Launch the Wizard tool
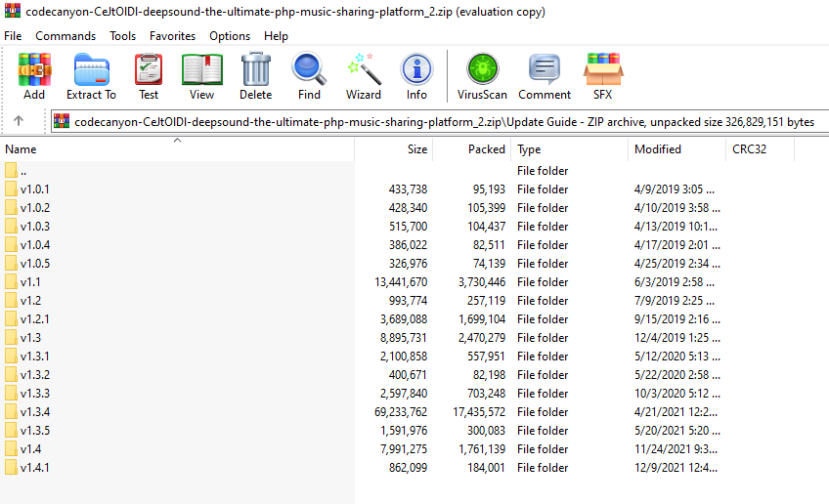 tap(364, 76)
